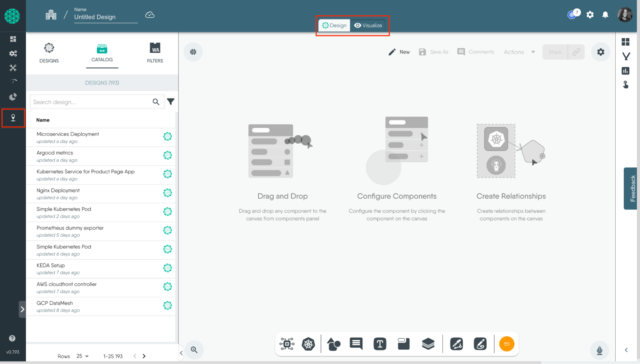Click the Kubernetes helm wheel icon in bottom dock

308,344
